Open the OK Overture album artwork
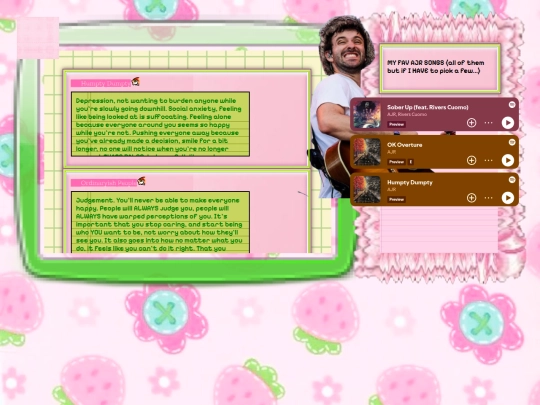Viewport: 540px width, 405px height. click(x=367, y=152)
